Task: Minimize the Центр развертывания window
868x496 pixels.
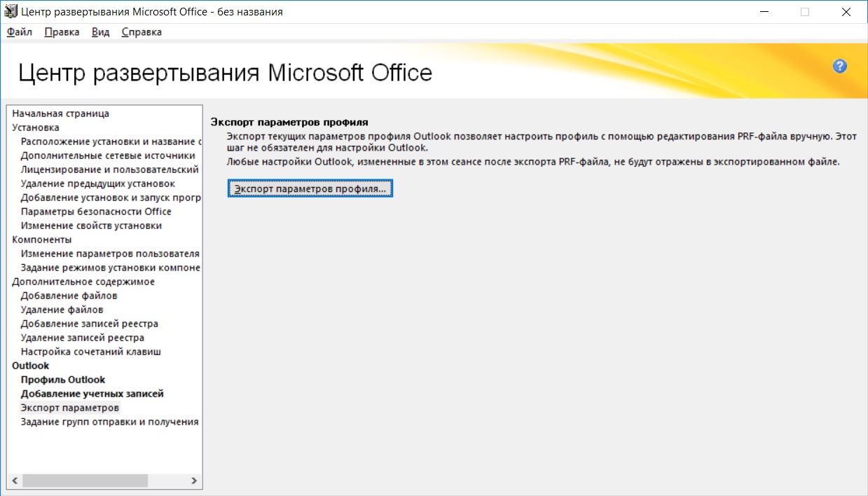Action: point(764,12)
